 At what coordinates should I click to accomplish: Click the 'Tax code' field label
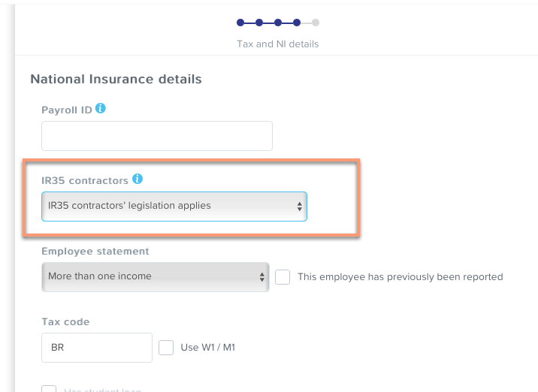tap(65, 322)
